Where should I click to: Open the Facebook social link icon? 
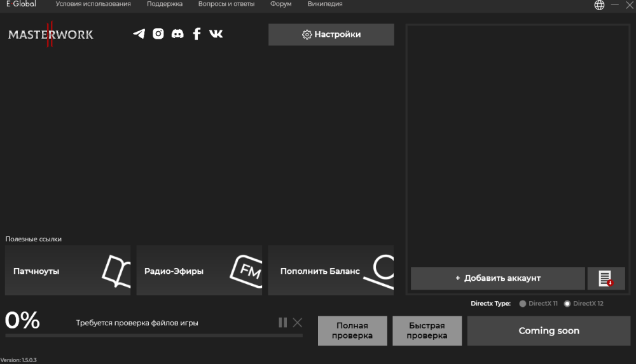click(x=197, y=34)
